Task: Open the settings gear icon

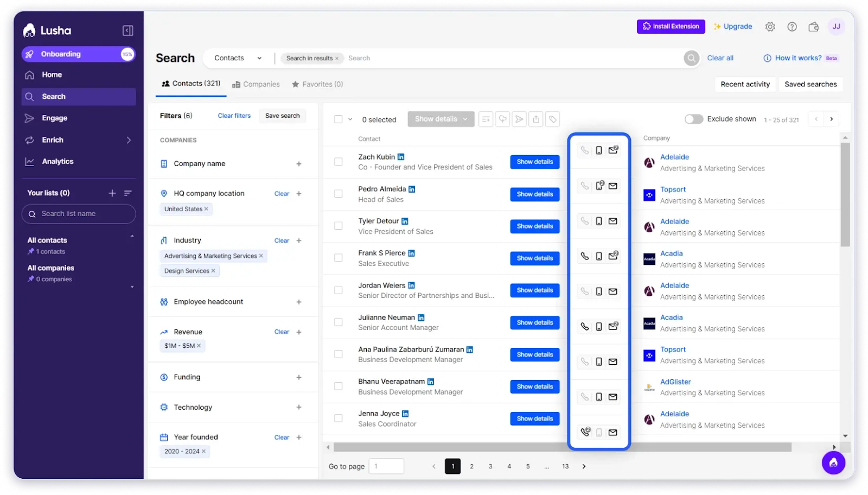Action: (770, 27)
